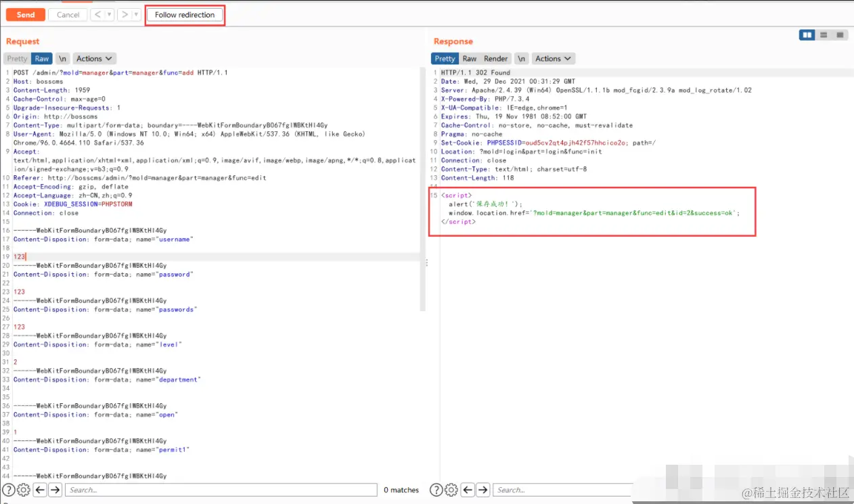The image size is (854, 504).
Task: Open Request search help question-mark icon
Action: tap(9, 490)
